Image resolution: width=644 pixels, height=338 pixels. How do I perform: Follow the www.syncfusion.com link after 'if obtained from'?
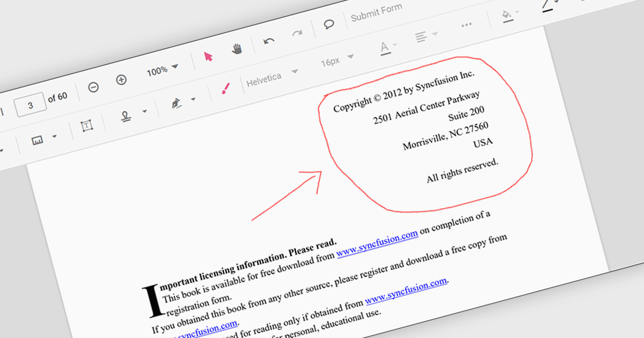(406, 290)
